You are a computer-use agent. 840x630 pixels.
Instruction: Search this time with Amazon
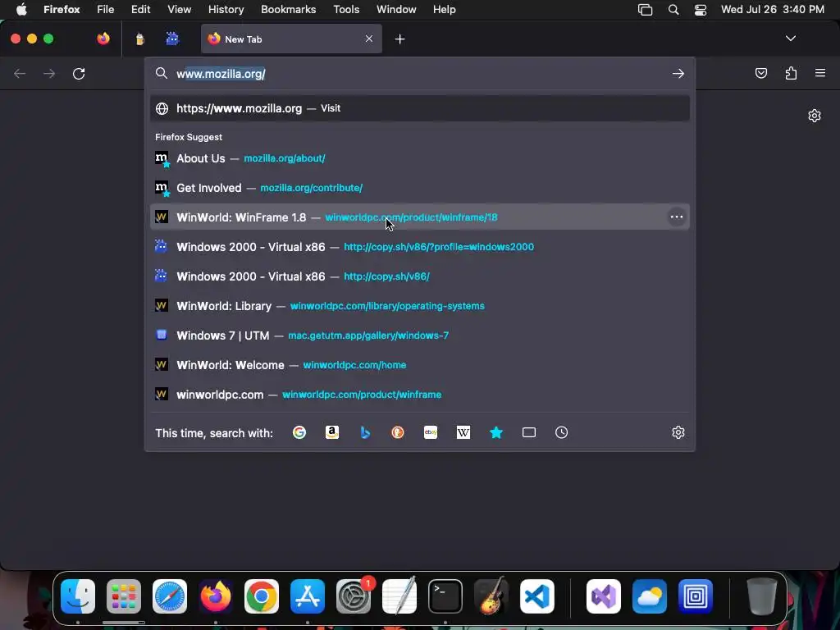click(x=332, y=432)
